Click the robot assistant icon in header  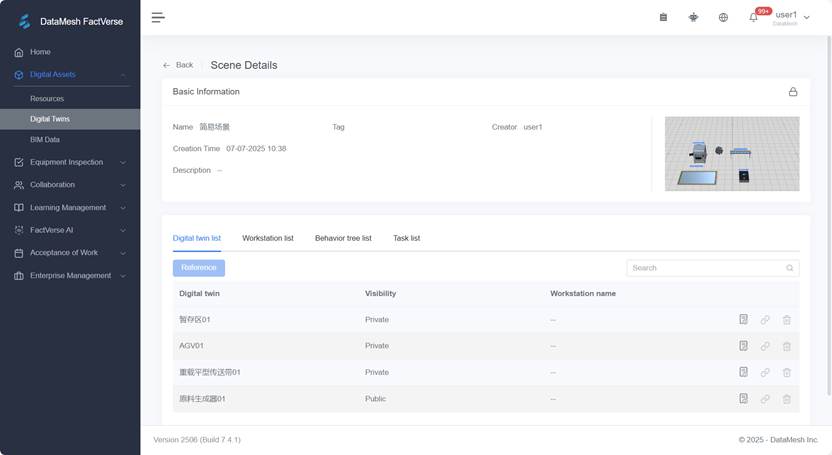click(x=693, y=17)
